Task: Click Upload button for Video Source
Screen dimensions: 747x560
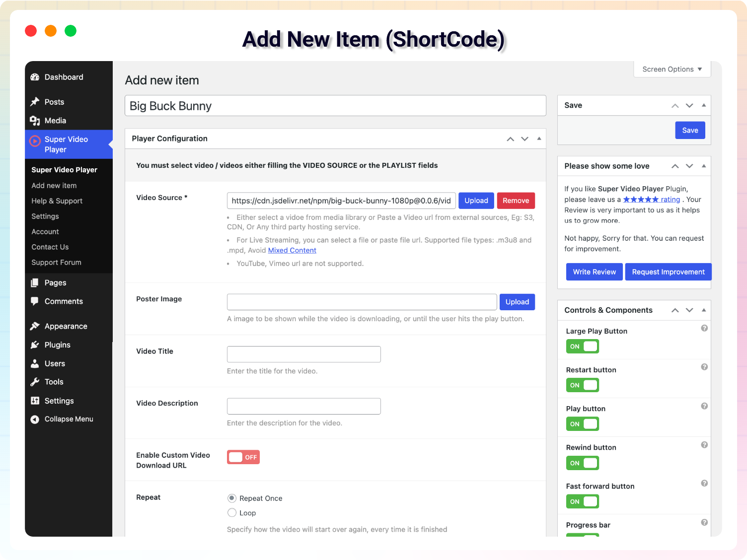Action: coord(476,201)
